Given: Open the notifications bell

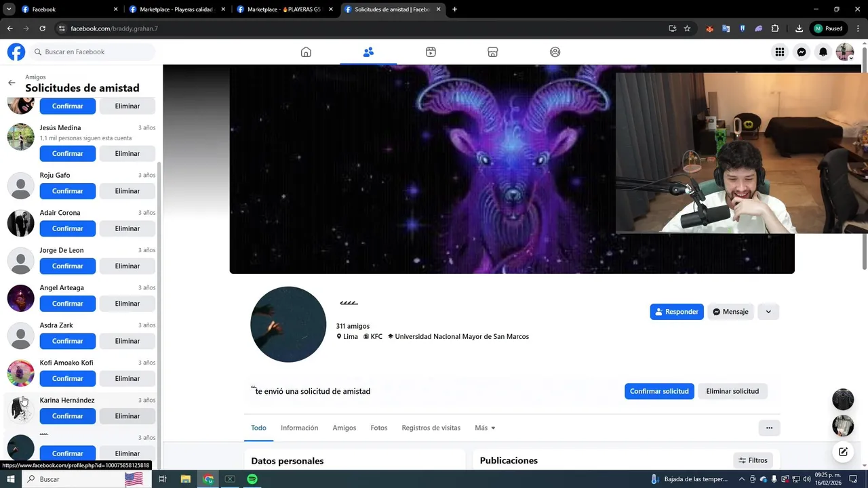Looking at the screenshot, I should (x=823, y=52).
